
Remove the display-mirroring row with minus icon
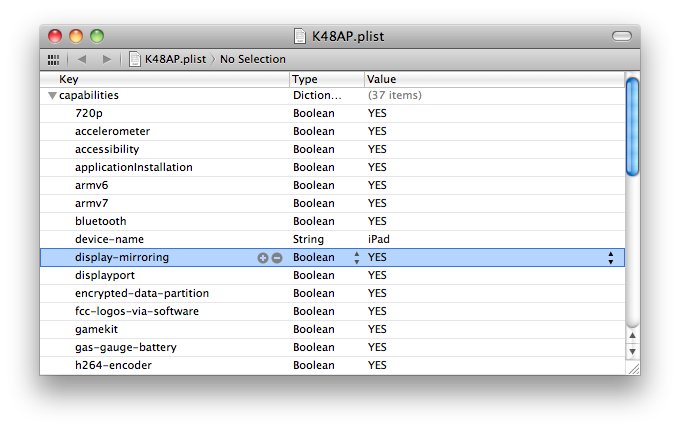pyautogui.click(x=277, y=258)
